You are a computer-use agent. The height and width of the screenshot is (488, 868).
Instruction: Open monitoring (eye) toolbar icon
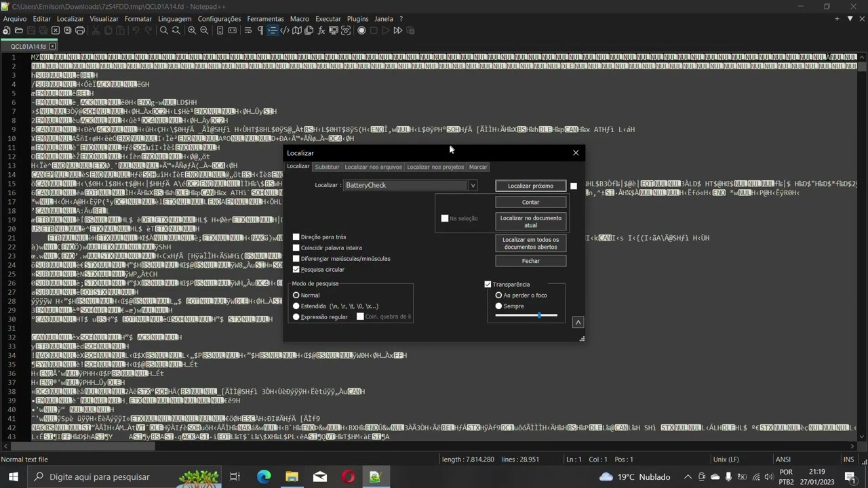click(x=346, y=30)
